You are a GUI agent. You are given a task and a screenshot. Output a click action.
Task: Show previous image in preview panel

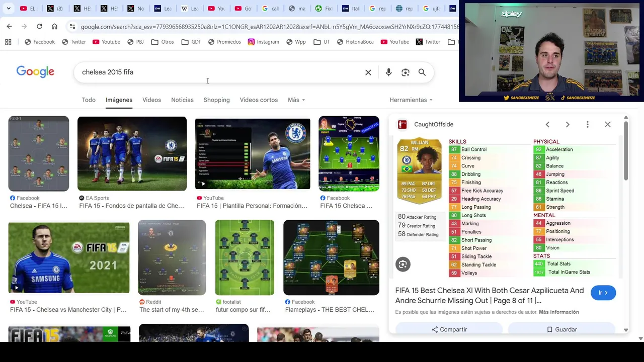pos(547,124)
